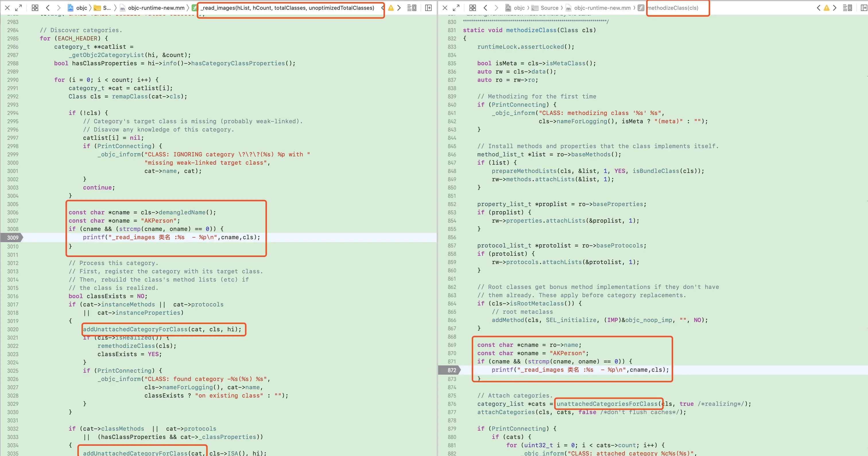Click the warning icon in left editor bar

pyautogui.click(x=391, y=7)
